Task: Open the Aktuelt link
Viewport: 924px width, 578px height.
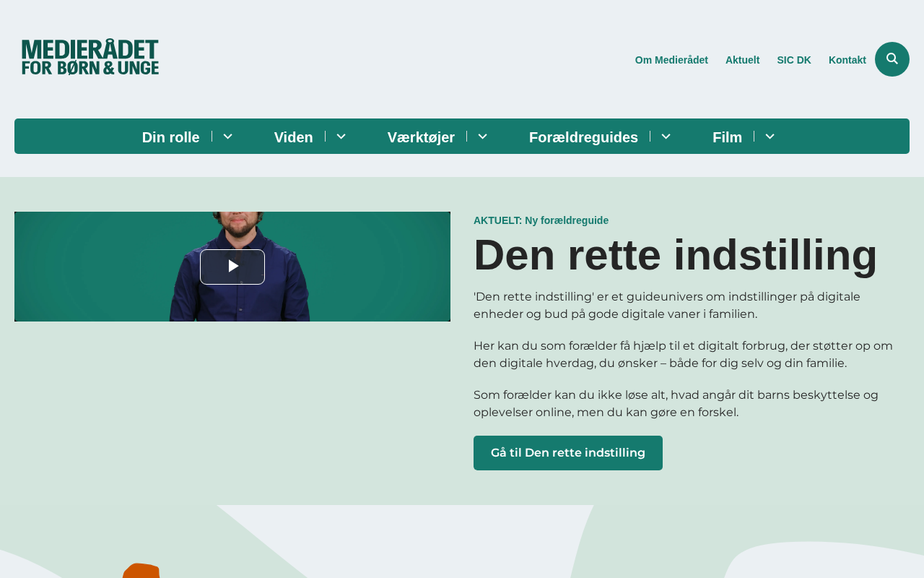Action: click(742, 60)
